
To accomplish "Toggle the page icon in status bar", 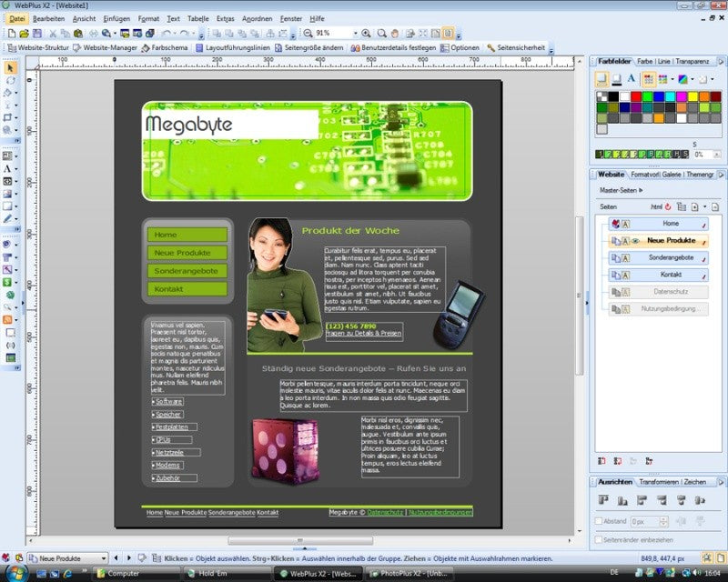I will point(721,558).
